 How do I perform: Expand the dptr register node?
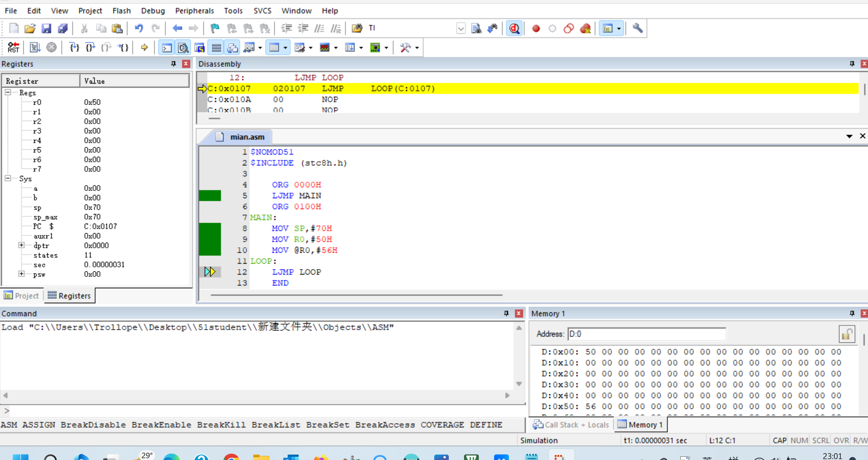click(x=21, y=245)
